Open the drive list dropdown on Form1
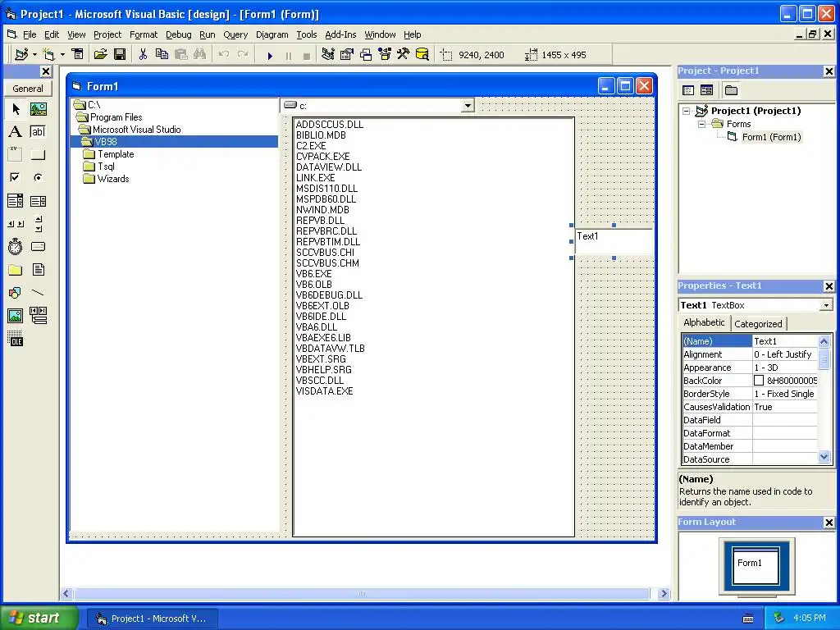This screenshot has width=840, height=630. click(x=468, y=106)
